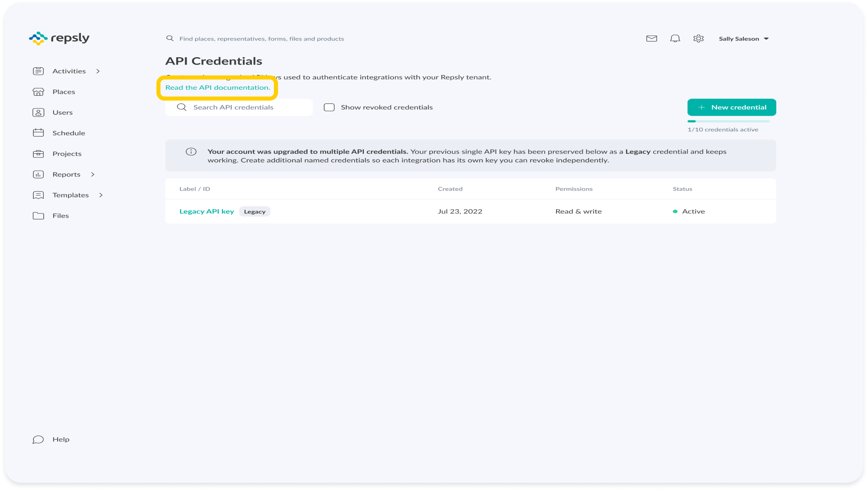Click the Projects briefcase icon
This screenshot has width=868, height=490.
[38, 154]
